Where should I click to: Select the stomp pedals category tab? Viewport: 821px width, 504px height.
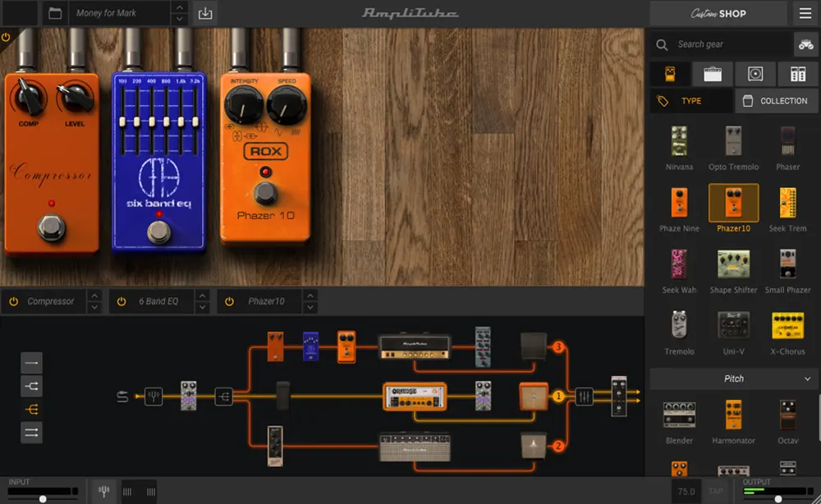(670, 74)
